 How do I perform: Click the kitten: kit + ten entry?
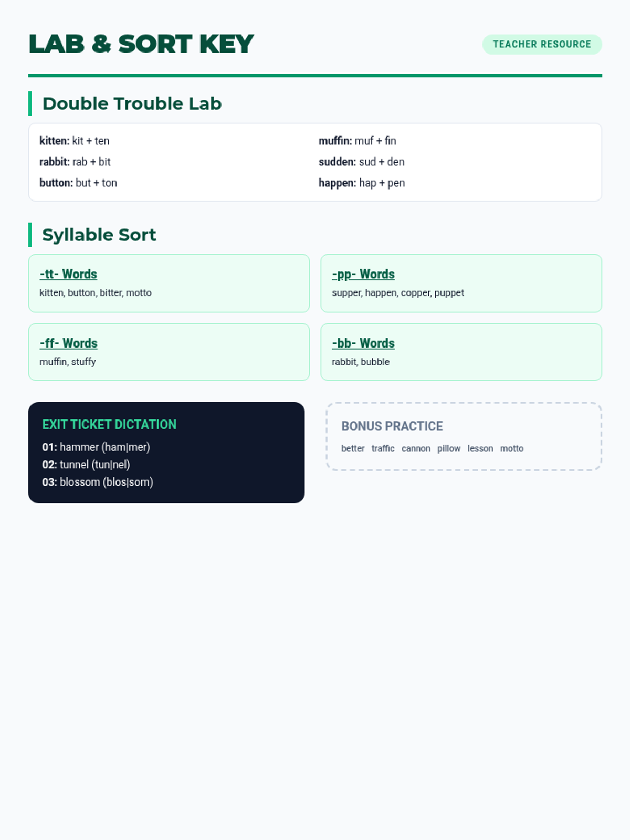pyautogui.click(x=75, y=141)
